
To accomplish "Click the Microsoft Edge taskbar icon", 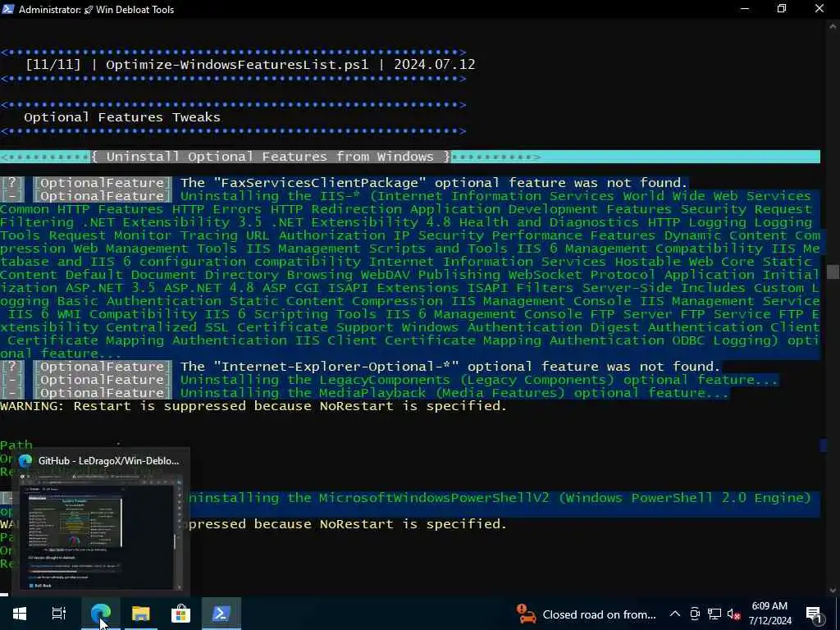I will 101,614.
